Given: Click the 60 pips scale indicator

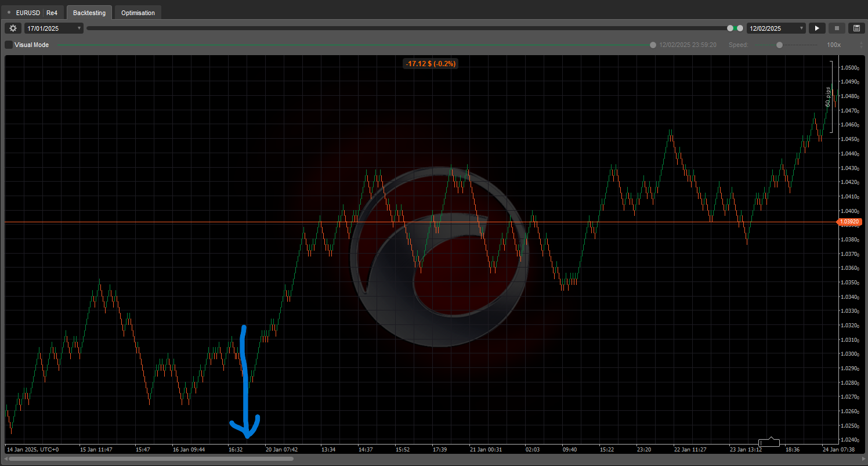Looking at the screenshot, I should 829,97.
